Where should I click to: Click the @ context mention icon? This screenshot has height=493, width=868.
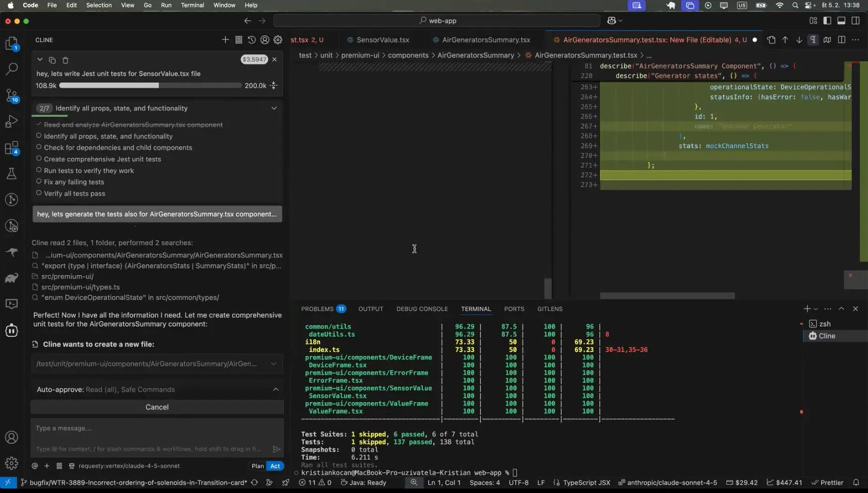tap(35, 466)
